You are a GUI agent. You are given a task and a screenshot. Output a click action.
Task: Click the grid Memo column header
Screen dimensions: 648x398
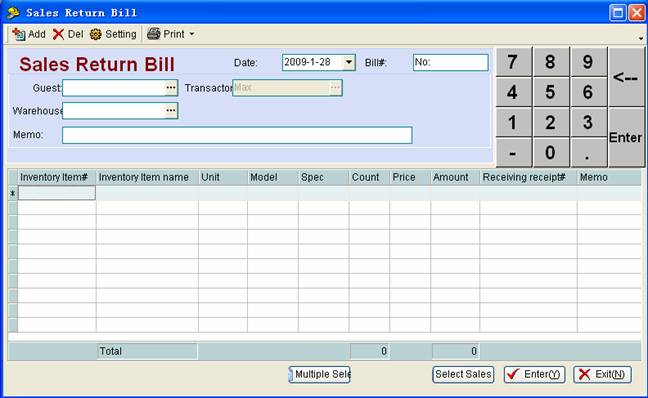(x=609, y=177)
